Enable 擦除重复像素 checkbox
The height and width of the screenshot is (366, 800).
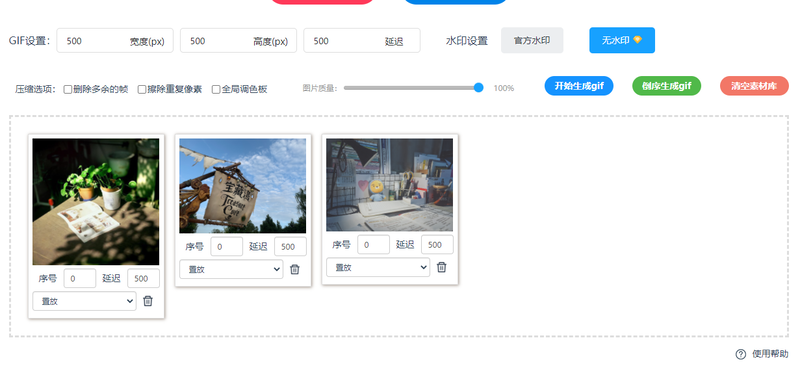tap(142, 89)
